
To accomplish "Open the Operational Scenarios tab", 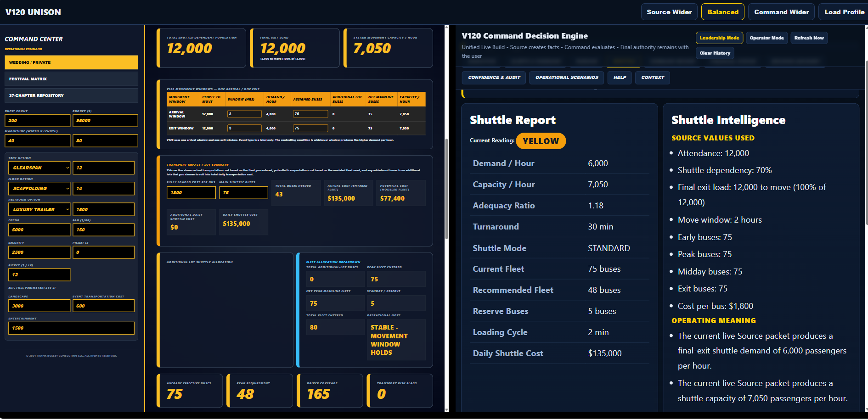I will coord(567,78).
